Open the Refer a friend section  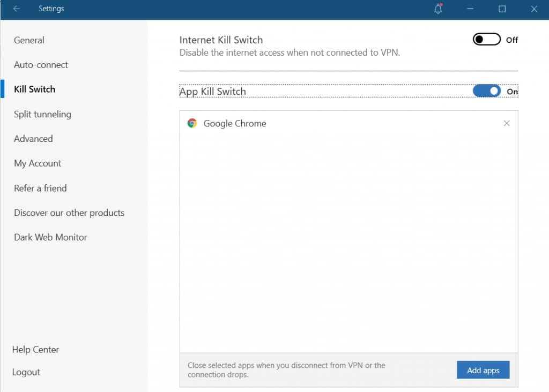click(x=40, y=188)
